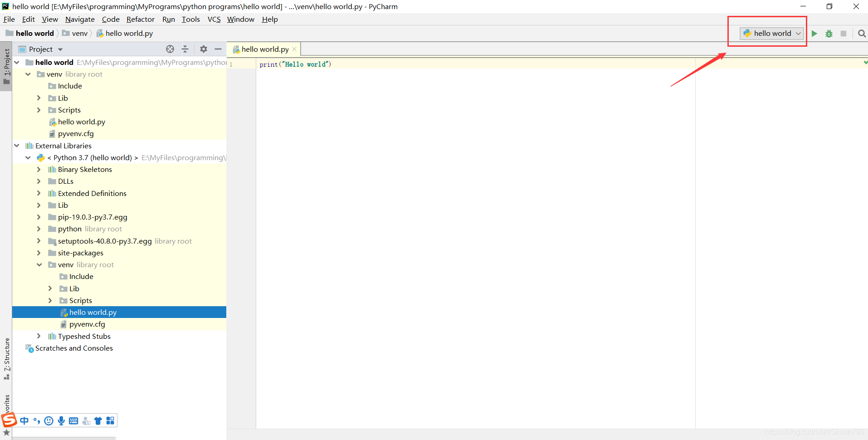Click hello world.py breadcrumb in navigation bar
Viewport: 868px width, 440px height.
[x=125, y=33]
